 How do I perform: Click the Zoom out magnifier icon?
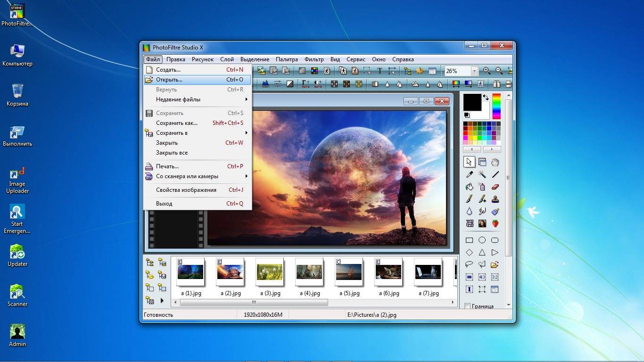(x=499, y=71)
